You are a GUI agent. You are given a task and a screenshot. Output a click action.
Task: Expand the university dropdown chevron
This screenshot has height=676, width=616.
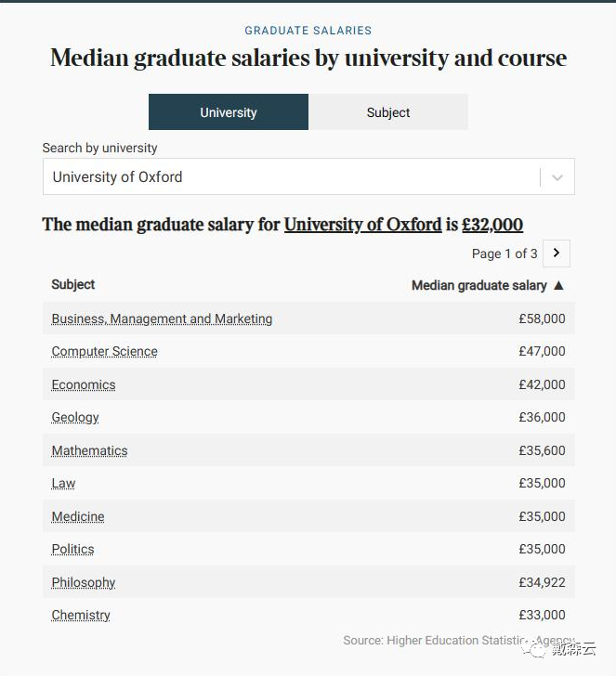coord(557,177)
